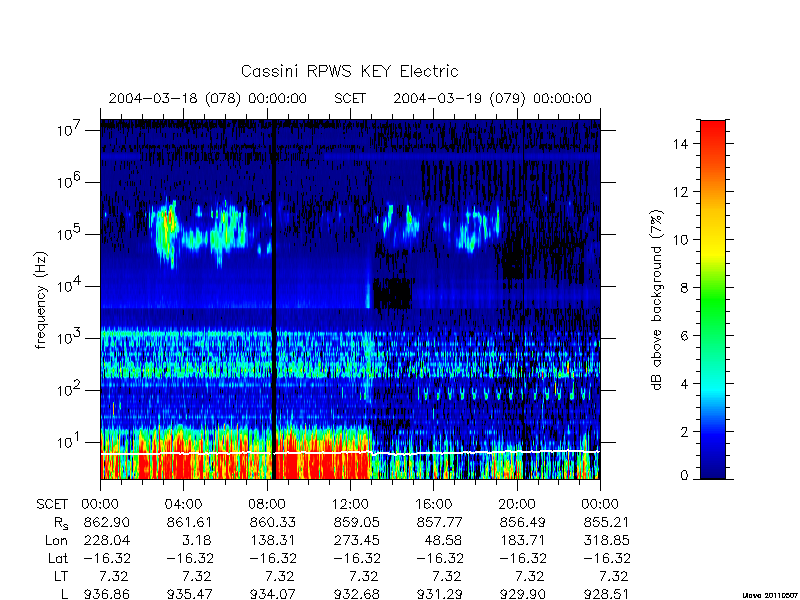
Task: Click the Rs value 857.77
Action: 439,522
